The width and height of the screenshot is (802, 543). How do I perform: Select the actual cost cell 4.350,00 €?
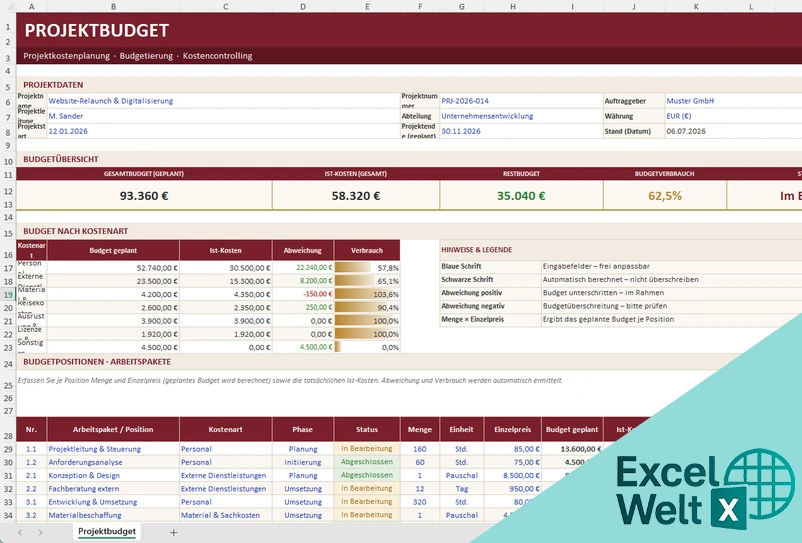tap(226, 295)
